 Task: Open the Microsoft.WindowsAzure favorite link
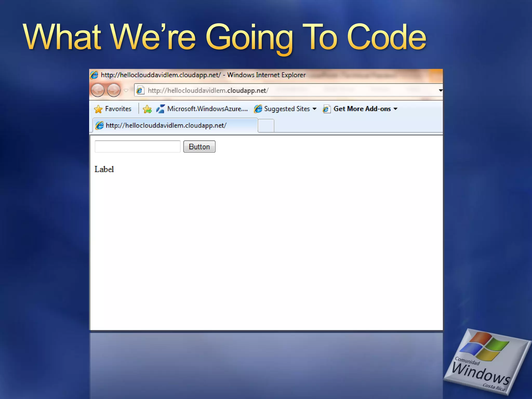(207, 109)
